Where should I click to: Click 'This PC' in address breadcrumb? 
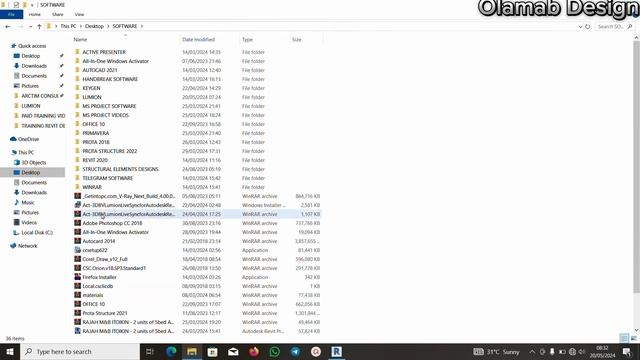coord(68,26)
